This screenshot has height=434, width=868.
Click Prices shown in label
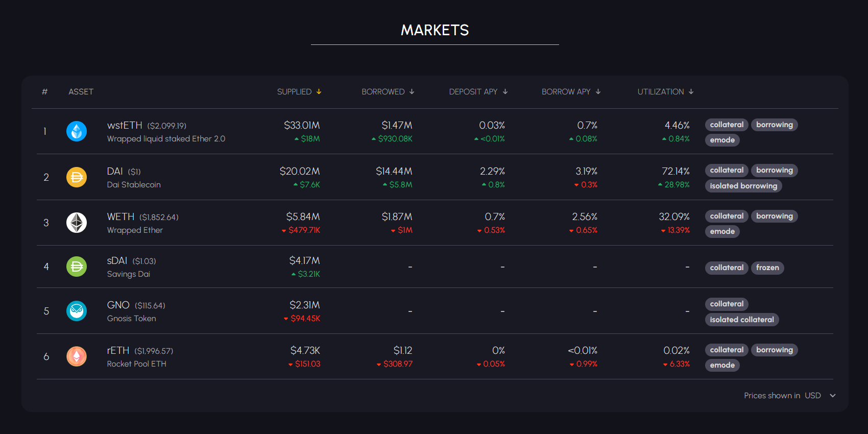[x=772, y=396]
